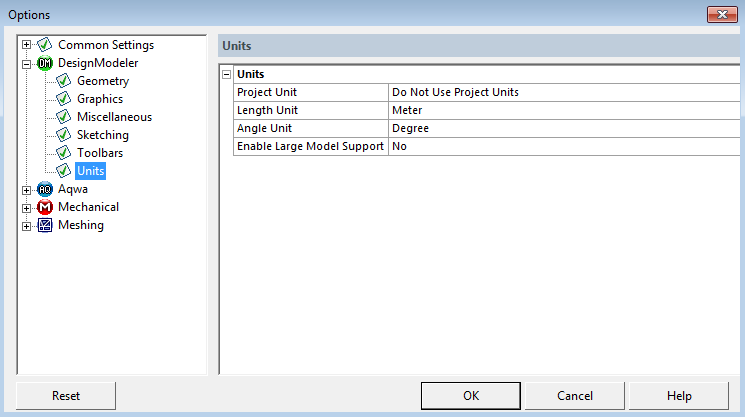Viewport: 745px width, 417px height.
Task: Click the 'Enable Large Model Support' label
Action: point(310,146)
